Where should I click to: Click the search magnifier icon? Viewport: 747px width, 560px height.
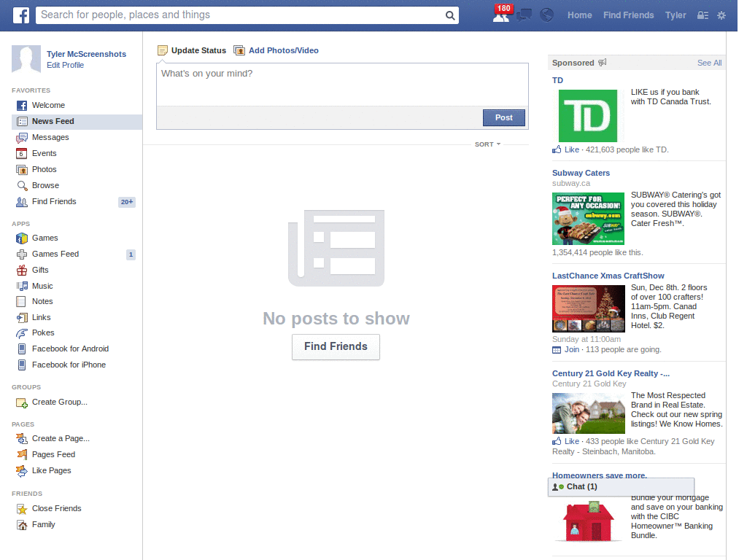(x=449, y=15)
